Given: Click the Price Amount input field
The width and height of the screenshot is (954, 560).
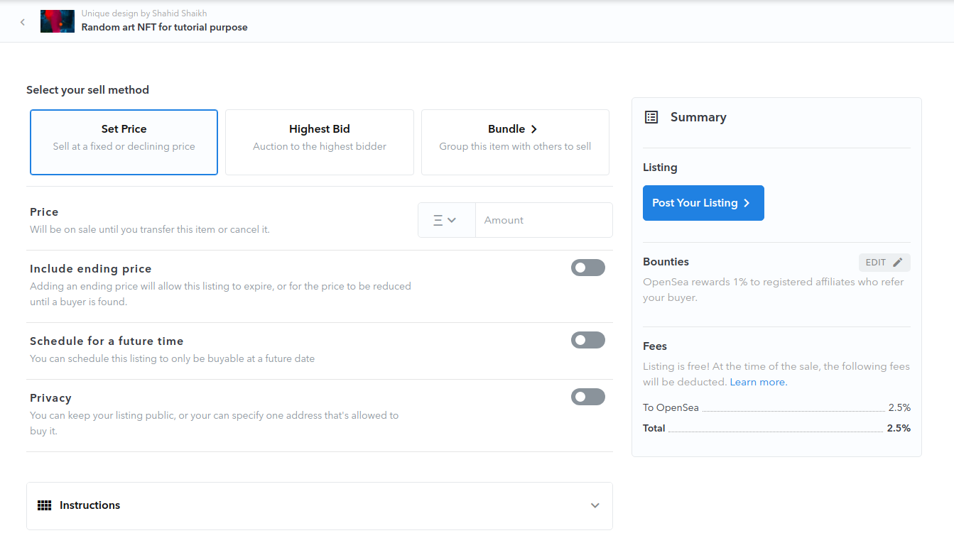Looking at the screenshot, I should [544, 220].
